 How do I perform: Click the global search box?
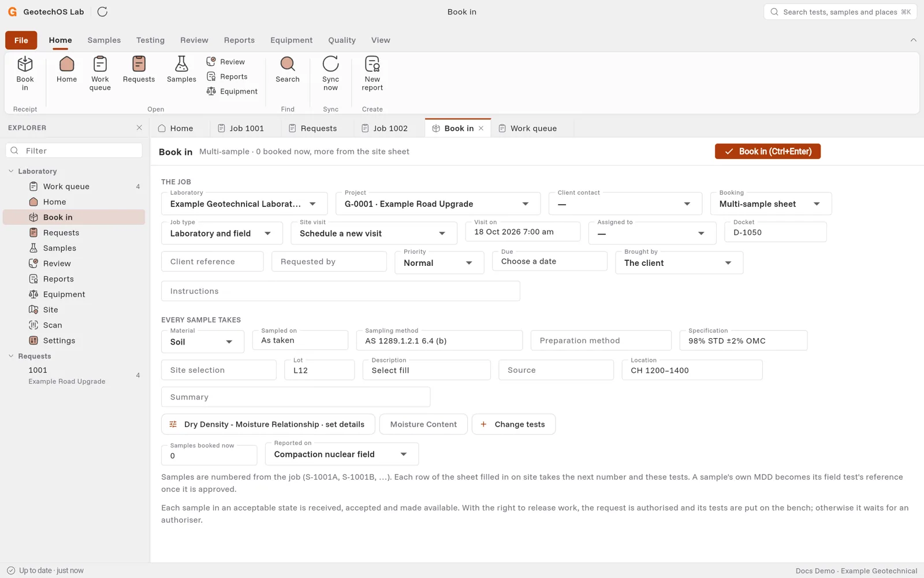click(x=840, y=12)
